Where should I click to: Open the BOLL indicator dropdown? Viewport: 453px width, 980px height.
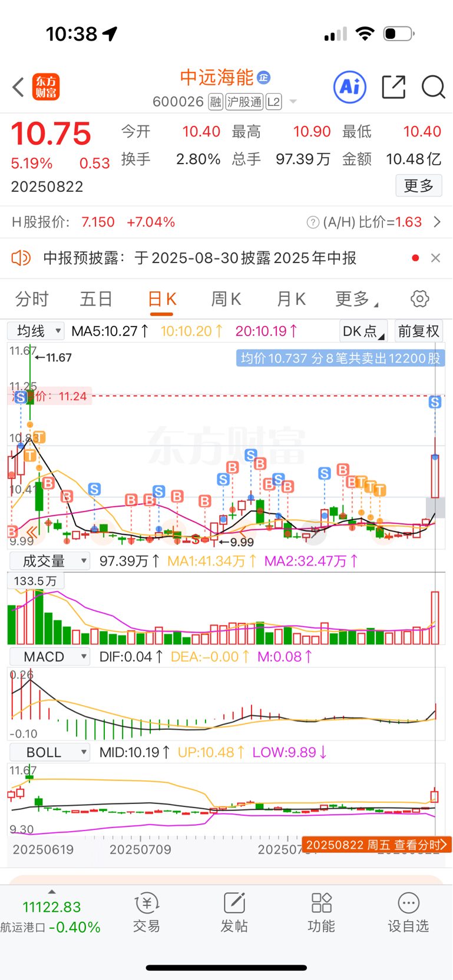(49, 752)
